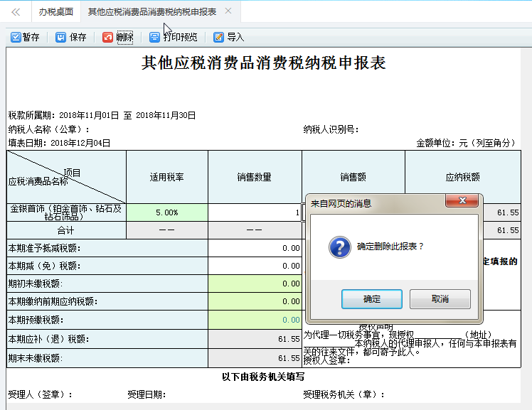This screenshot has height=410, width=532.
Task: Click the 受理日期 label
Action: 147,394
